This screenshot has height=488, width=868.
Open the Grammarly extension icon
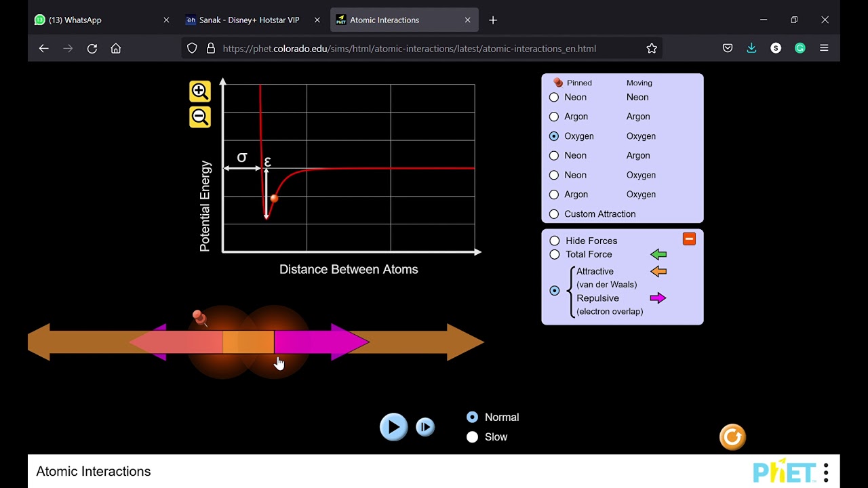(800, 49)
